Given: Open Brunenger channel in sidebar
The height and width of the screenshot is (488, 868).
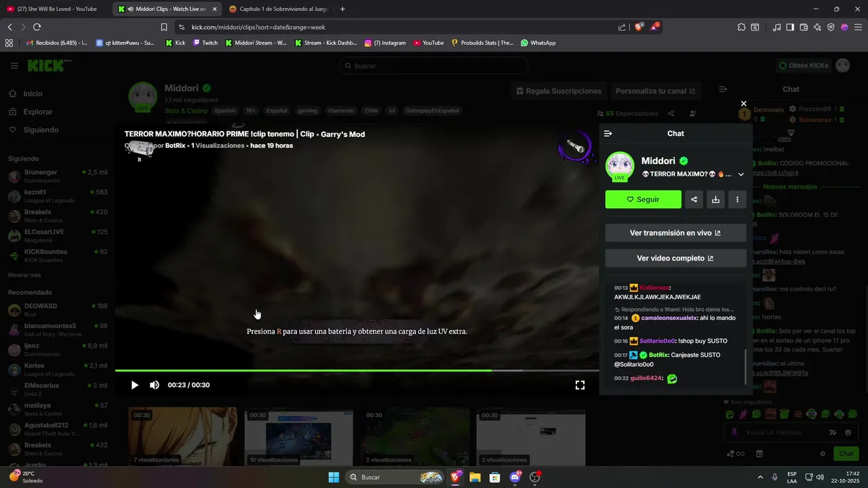Looking at the screenshot, I should tap(58, 176).
